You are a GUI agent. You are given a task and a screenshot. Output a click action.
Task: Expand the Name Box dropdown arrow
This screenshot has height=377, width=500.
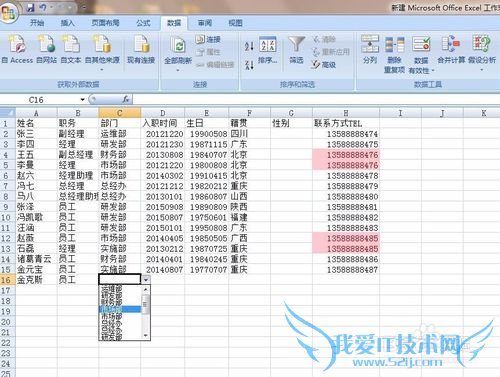[x=82, y=99]
